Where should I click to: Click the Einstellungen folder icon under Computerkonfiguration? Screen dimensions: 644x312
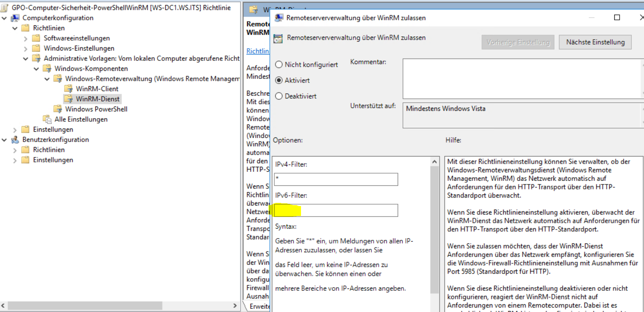(26, 129)
